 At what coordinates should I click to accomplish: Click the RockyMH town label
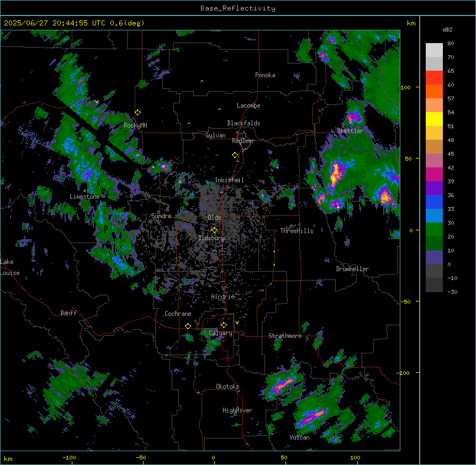[135, 125]
